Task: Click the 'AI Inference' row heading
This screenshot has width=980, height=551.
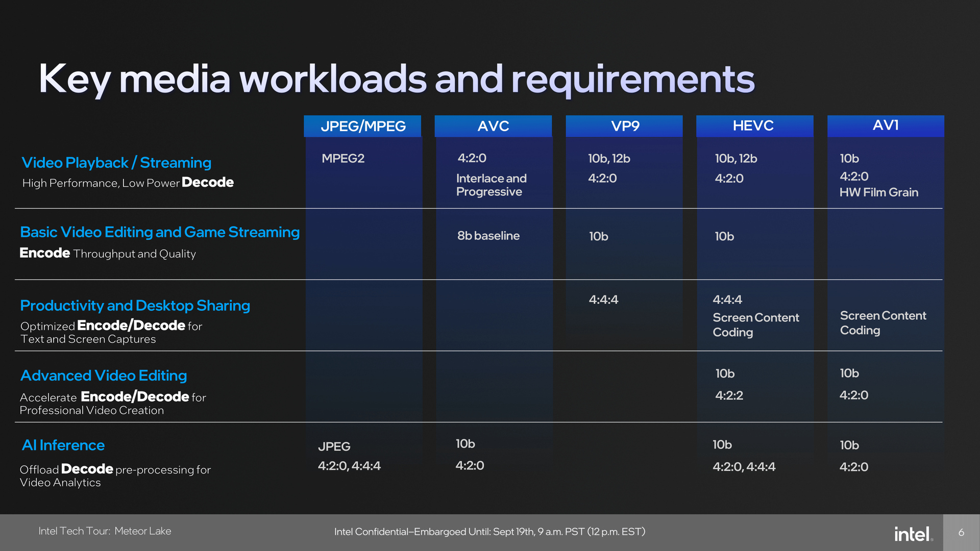Action: (62, 445)
